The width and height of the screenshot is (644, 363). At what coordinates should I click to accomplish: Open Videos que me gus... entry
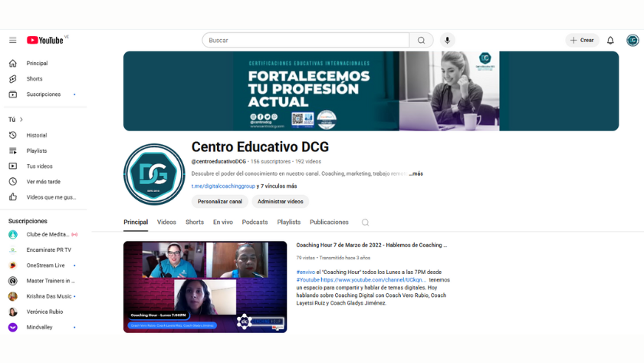tap(51, 197)
